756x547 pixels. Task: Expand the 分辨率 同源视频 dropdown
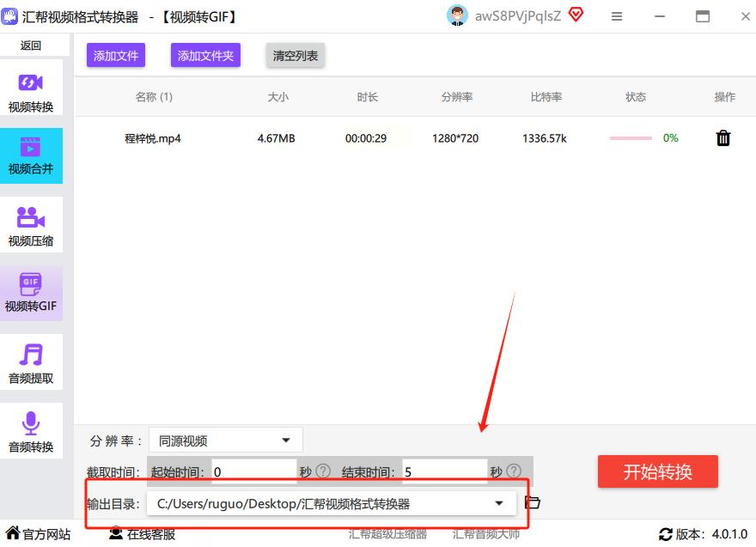point(226,440)
